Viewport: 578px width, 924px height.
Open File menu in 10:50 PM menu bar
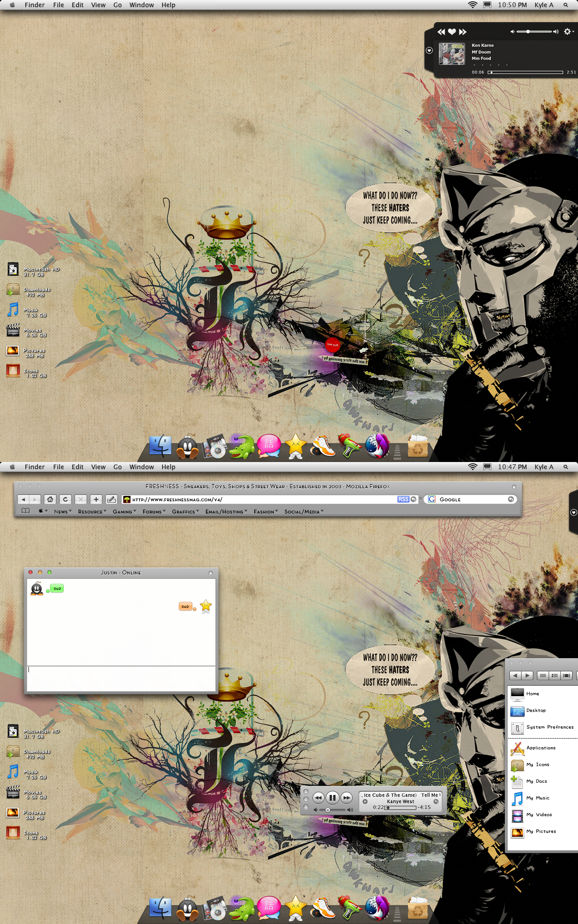pyautogui.click(x=58, y=5)
